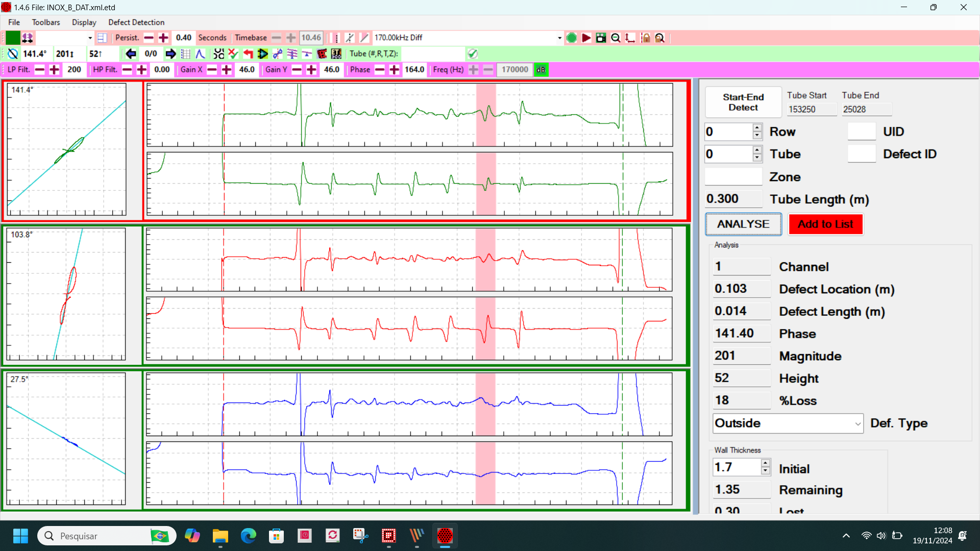Decrease HP Filt. with minus button
The image size is (980, 551).
coord(128,70)
